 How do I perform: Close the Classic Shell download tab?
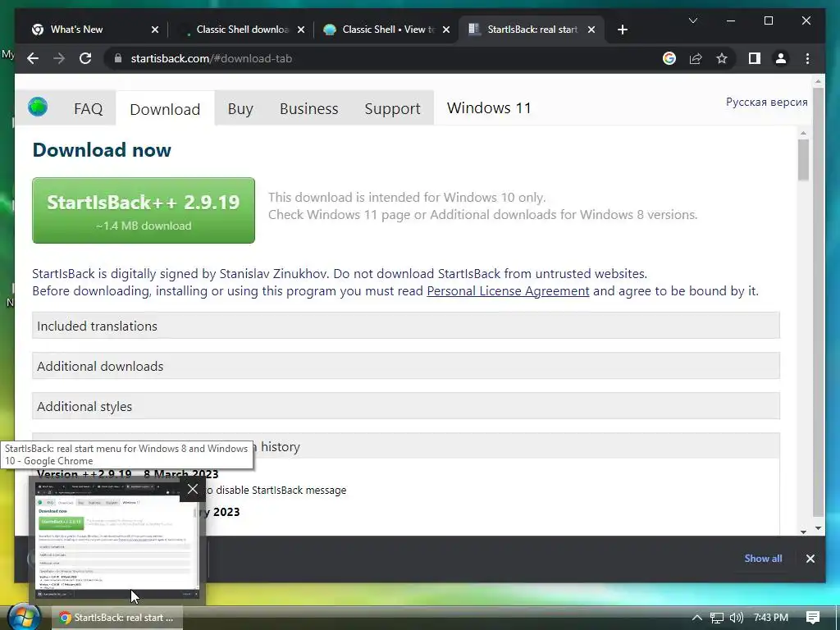click(301, 30)
